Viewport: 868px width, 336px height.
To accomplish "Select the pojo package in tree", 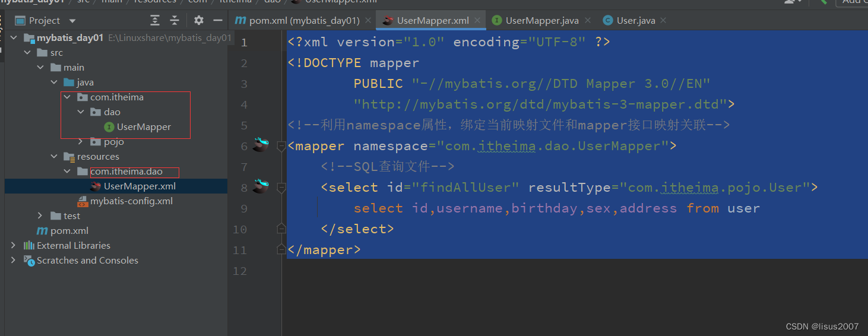I will click(x=114, y=142).
